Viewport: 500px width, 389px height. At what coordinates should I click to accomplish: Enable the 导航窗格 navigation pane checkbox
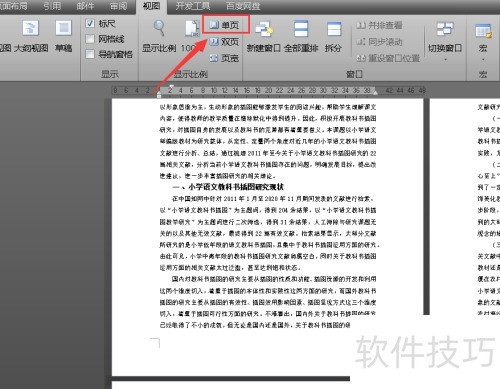tap(90, 54)
